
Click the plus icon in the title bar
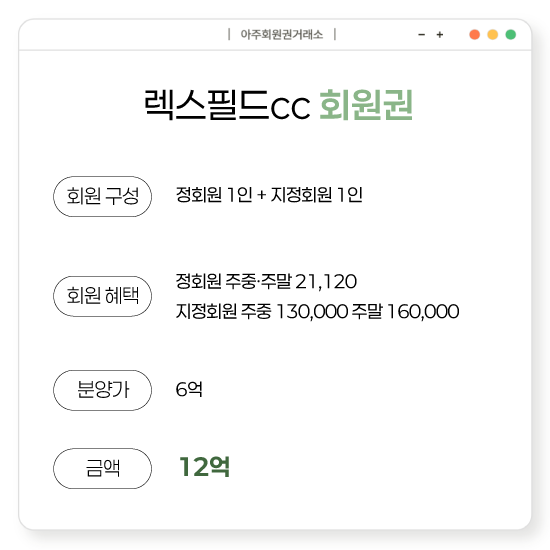(x=440, y=35)
